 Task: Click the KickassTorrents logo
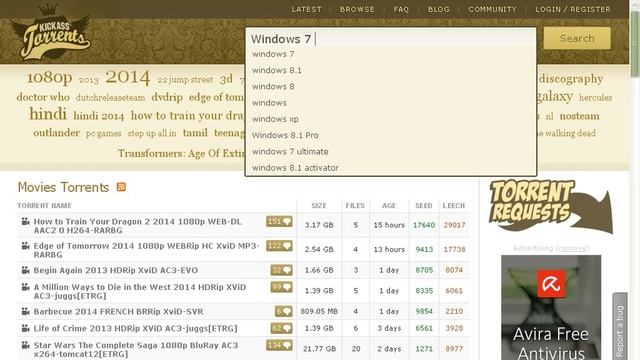50,32
